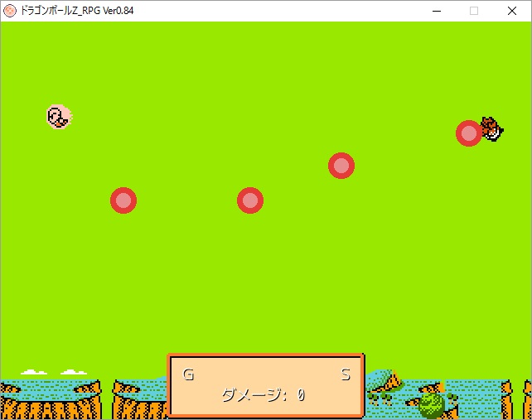This screenshot has width=532, height=420.
Task: Click the ダメージ: 0 damage text
Action: tap(263, 395)
